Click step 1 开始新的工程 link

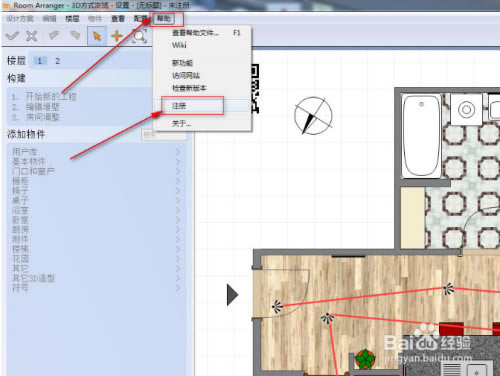(x=51, y=97)
